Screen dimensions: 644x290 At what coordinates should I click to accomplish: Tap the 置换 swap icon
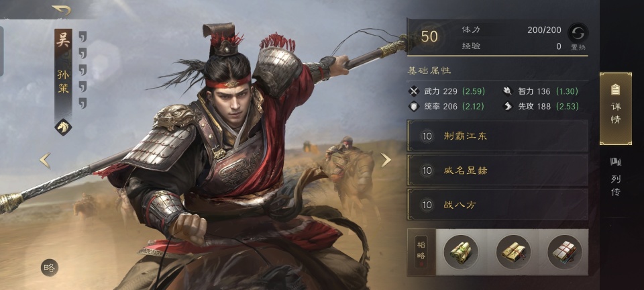(578, 32)
